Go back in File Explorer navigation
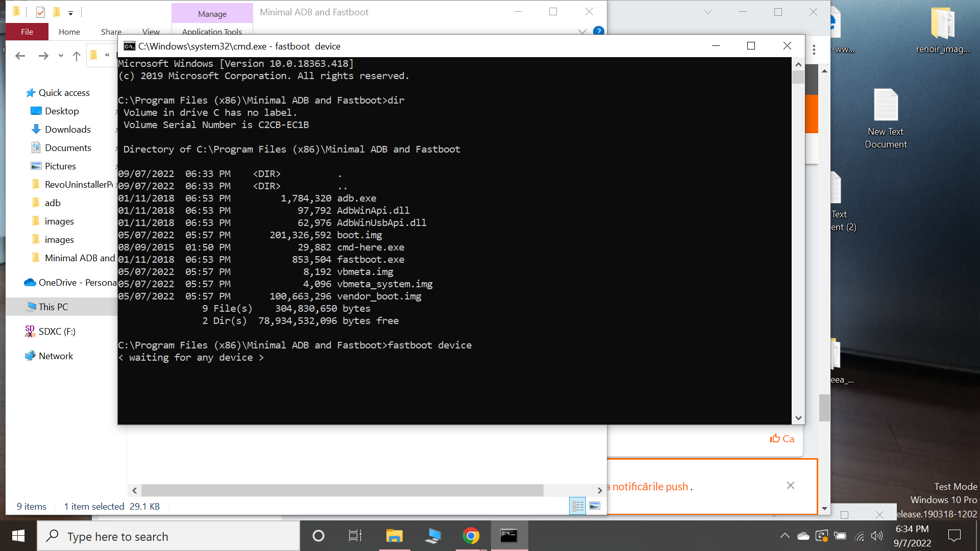 [20, 56]
